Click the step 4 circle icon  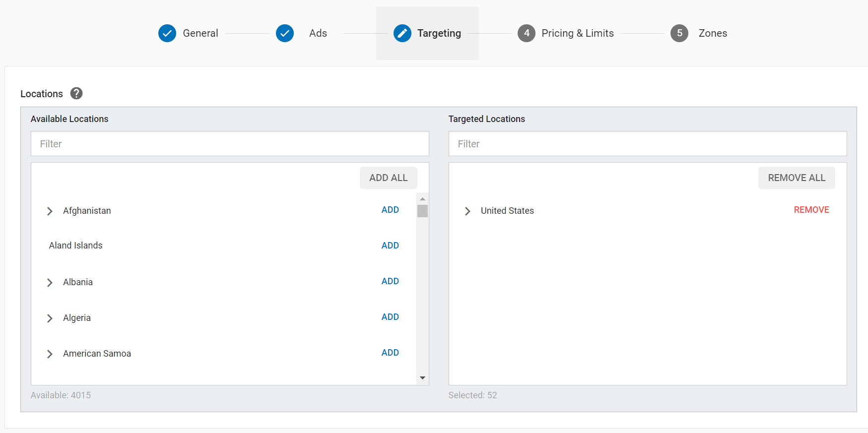click(526, 33)
